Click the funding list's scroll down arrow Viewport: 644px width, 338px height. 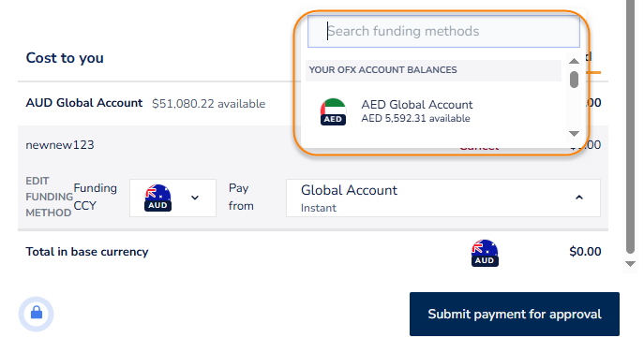click(574, 133)
